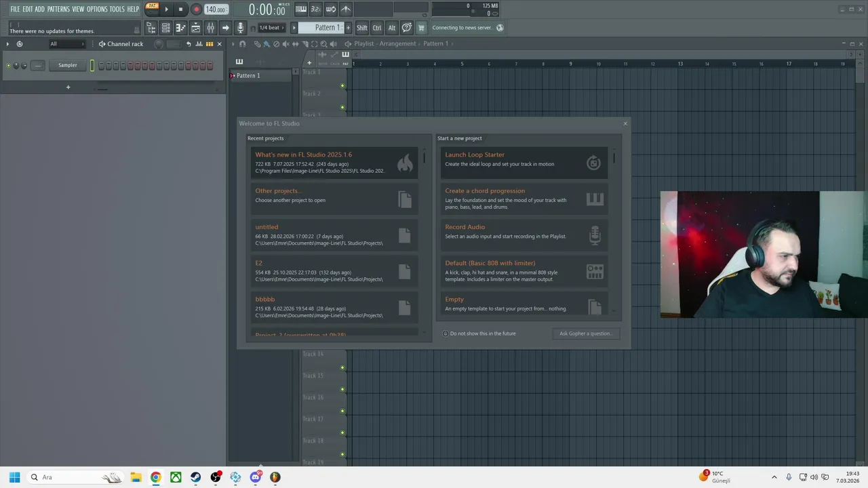Click the Shift modifier button
The width and height of the screenshot is (868, 488).
pos(362,28)
